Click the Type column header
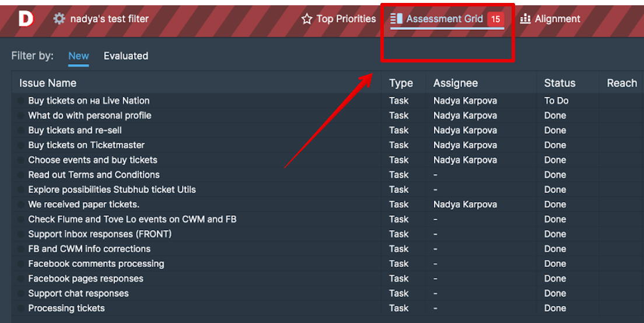644x323 pixels. point(401,83)
